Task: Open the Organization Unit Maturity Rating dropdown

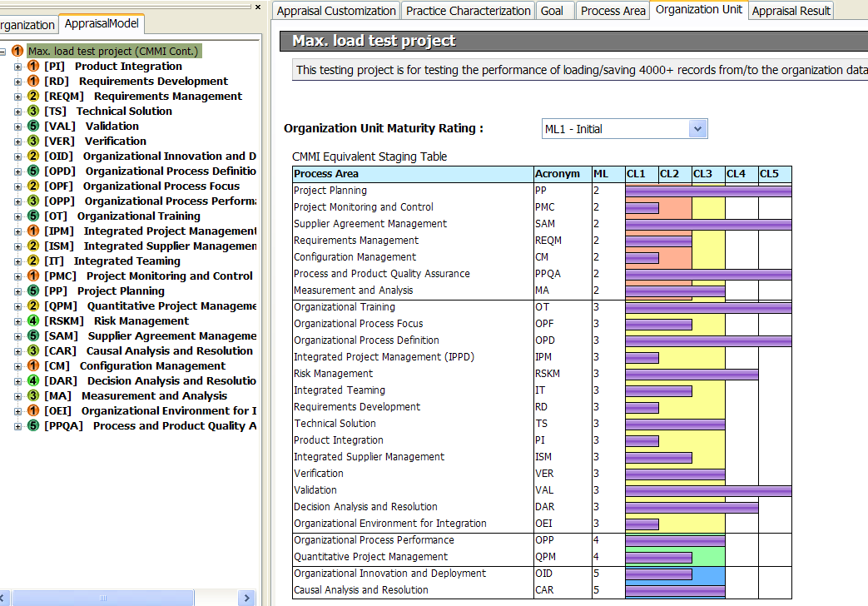Action: point(697,128)
